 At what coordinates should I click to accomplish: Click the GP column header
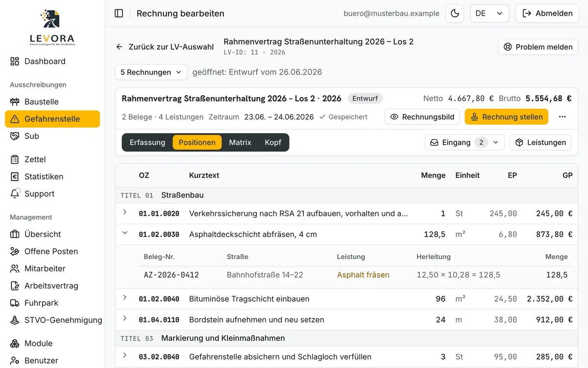pos(567,175)
